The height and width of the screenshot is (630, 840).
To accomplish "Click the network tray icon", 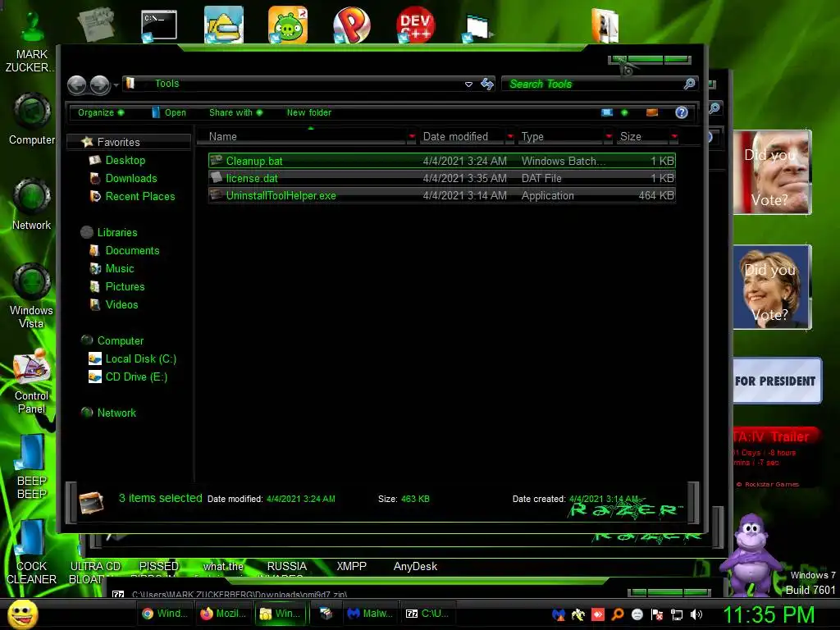I will (x=677, y=614).
